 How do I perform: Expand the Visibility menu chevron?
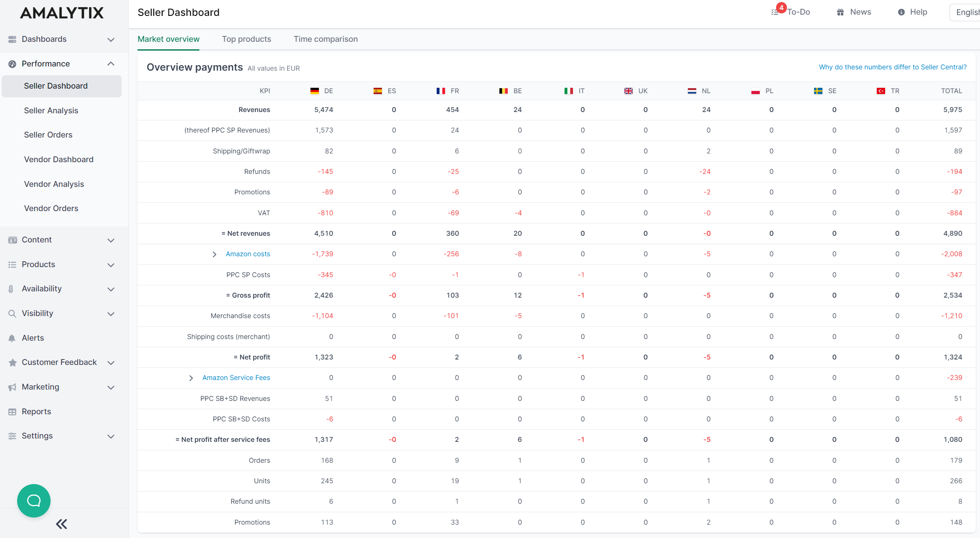[x=111, y=314]
